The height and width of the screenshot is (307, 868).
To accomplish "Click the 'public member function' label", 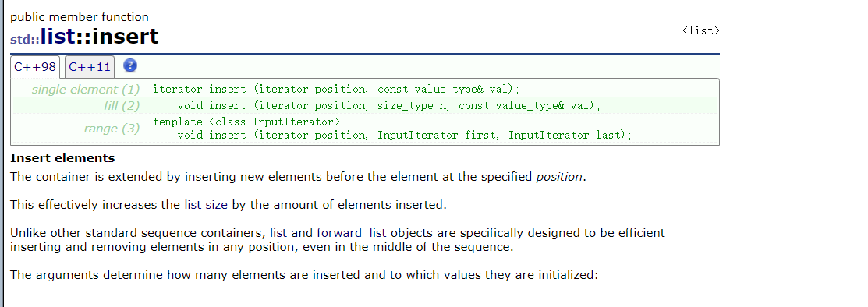I will 80,17.
